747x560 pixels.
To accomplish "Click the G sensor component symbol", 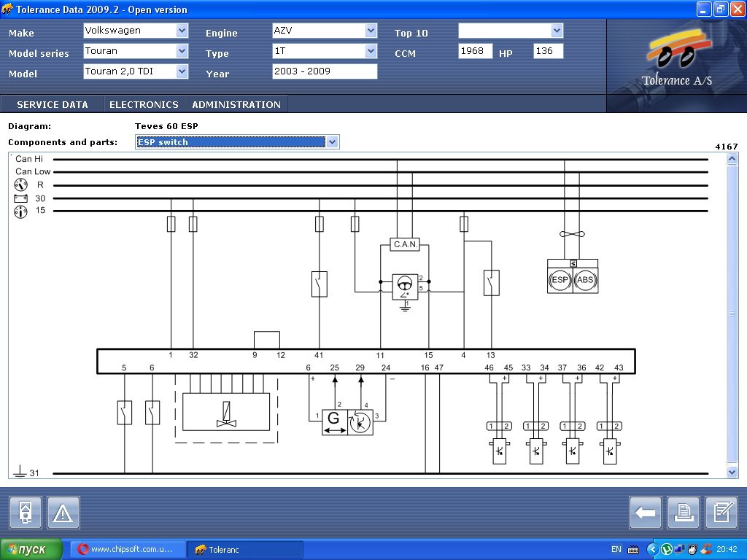I will (x=335, y=422).
